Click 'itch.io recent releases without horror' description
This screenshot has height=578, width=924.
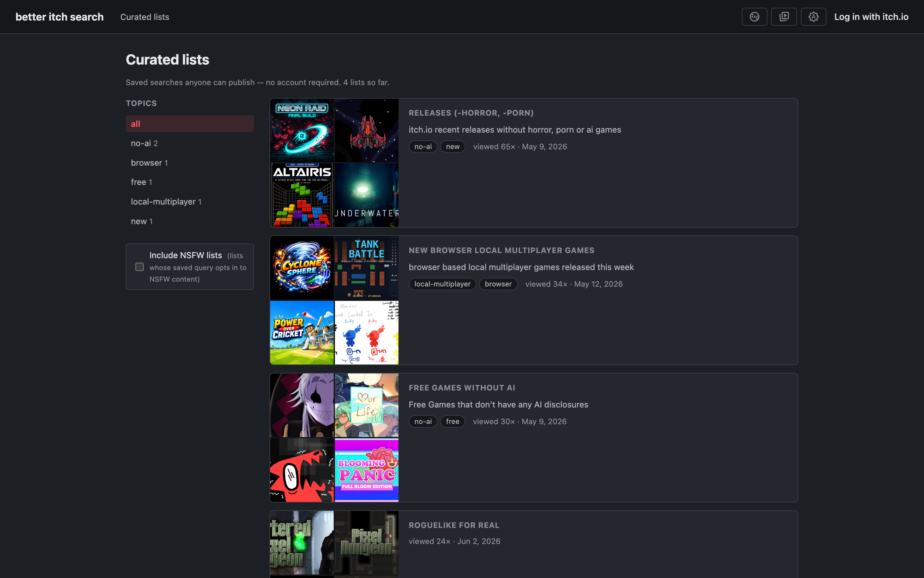click(515, 130)
